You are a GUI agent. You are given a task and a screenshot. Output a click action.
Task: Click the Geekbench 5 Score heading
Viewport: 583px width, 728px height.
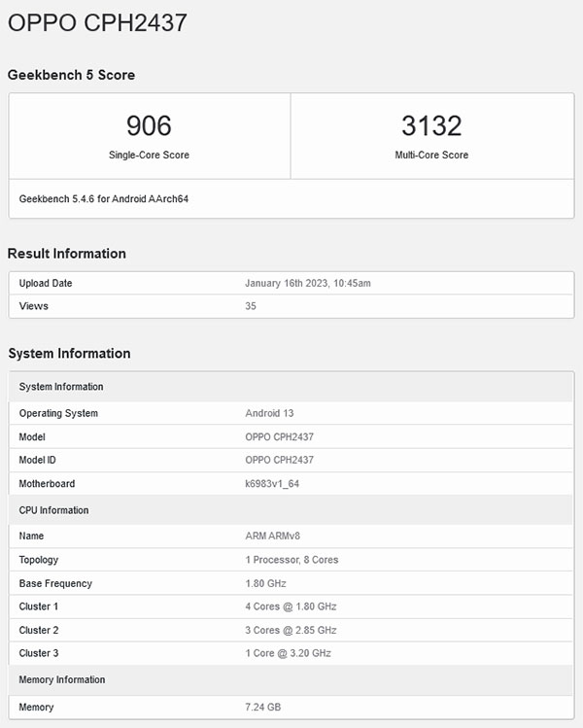[71, 75]
